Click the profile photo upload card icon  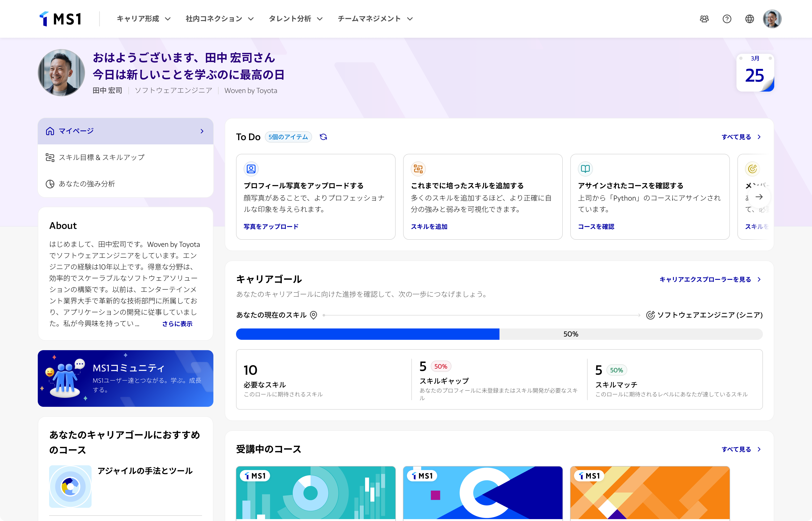pos(251,169)
